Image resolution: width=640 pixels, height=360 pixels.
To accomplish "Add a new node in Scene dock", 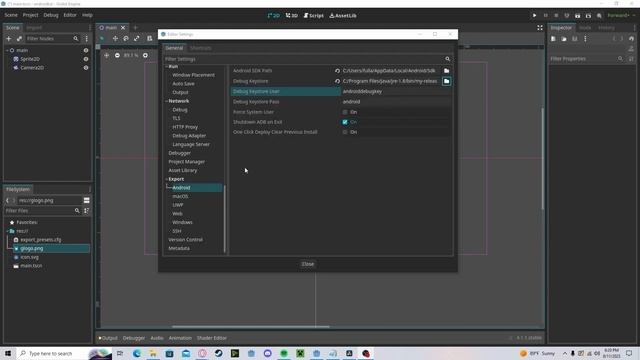I will 9,38.
